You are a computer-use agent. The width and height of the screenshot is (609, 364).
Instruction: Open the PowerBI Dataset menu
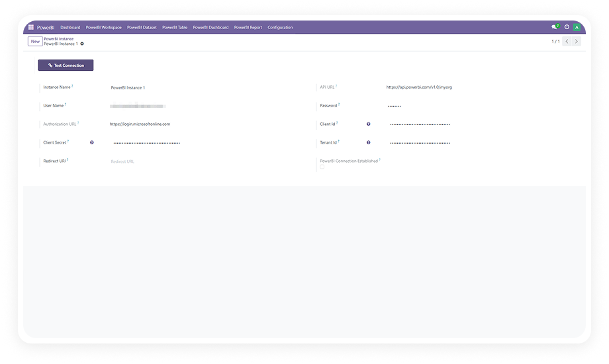(142, 28)
